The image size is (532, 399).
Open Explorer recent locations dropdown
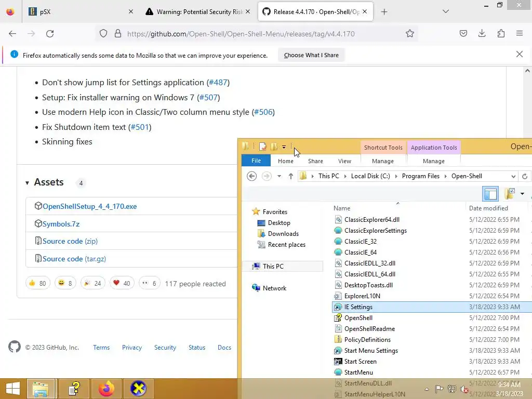click(x=279, y=176)
